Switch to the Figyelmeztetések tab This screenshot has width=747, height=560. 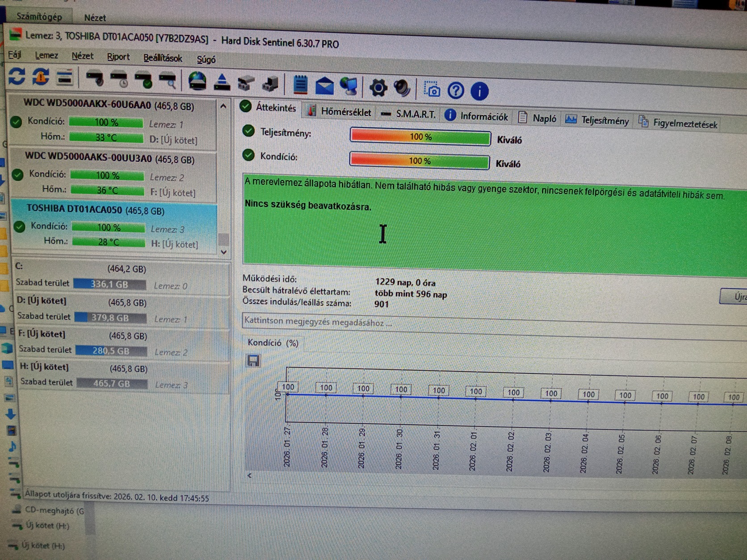click(x=678, y=123)
